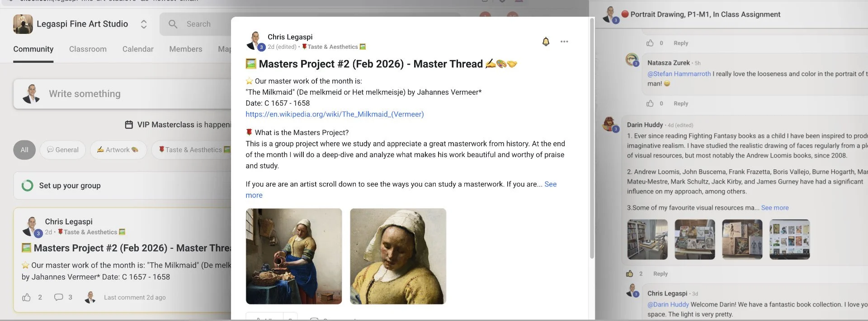Open the Calendar tab
868x321 pixels.
[x=138, y=49]
